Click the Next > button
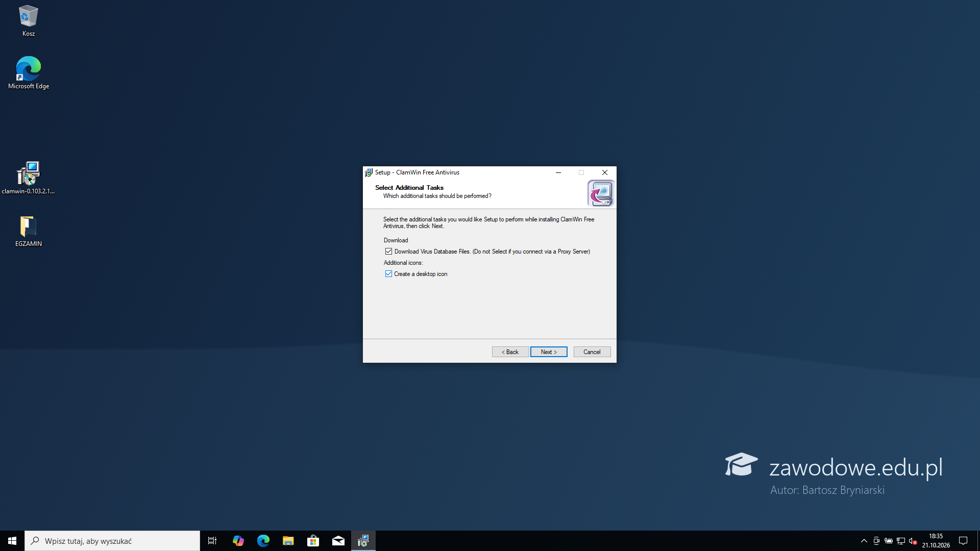The height and width of the screenshot is (551, 980). (549, 352)
